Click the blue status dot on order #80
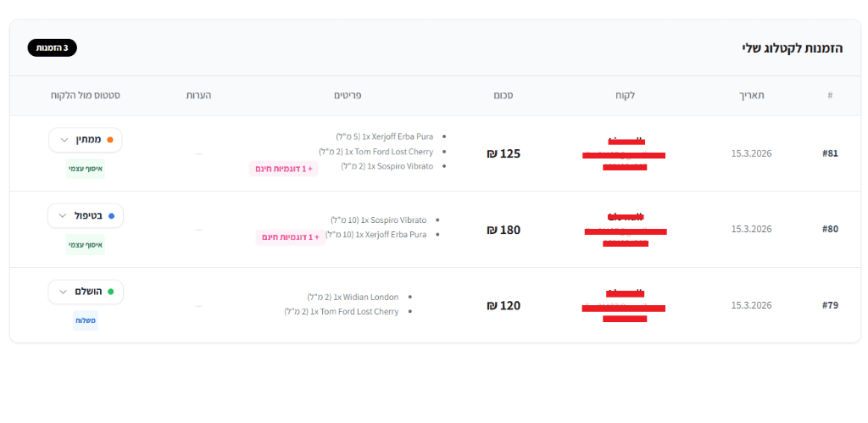Screen dimensions: 868x423 [x=112, y=216]
